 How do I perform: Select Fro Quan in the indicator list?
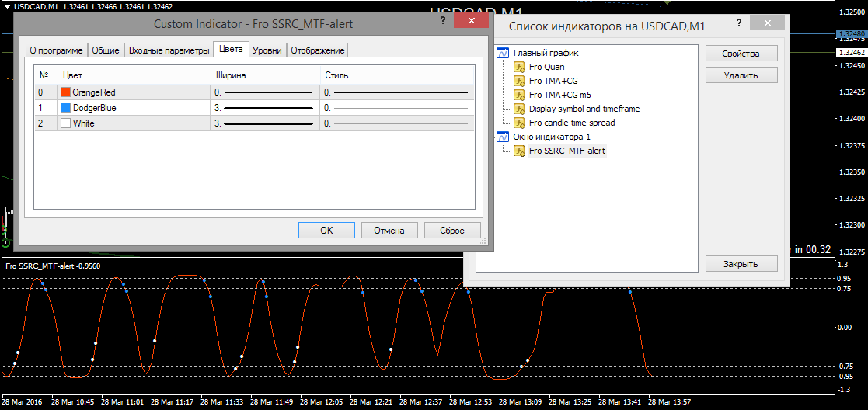click(547, 67)
